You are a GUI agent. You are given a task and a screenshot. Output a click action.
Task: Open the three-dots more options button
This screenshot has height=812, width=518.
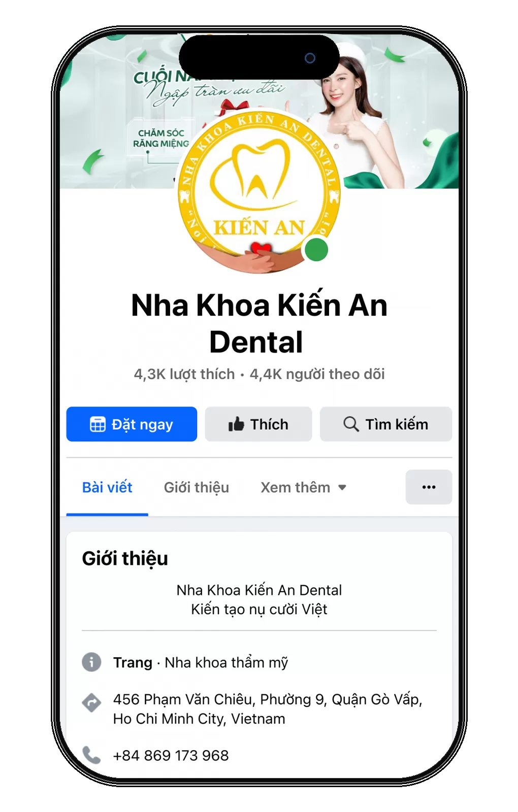[x=429, y=487]
